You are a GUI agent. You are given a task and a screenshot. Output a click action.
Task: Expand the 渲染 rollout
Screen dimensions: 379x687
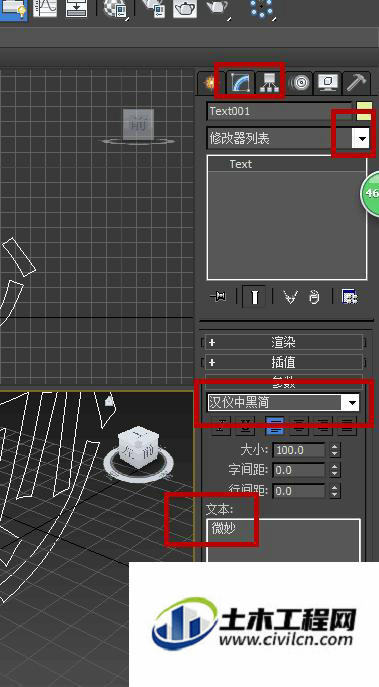click(283, 342)
